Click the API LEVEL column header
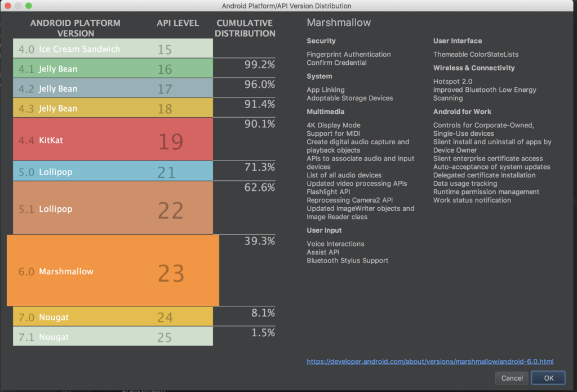Viewport: 577px width, 392px height. (177, 23)
